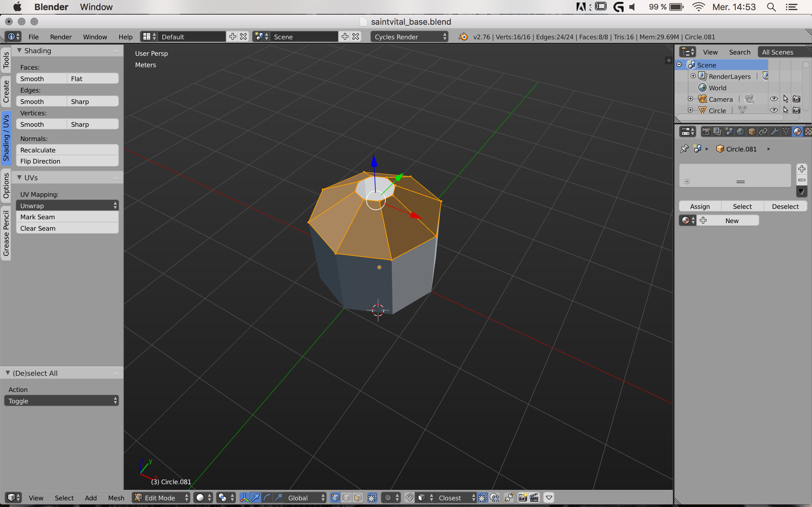This screenshot has width=812, height=507.
Task: Select the translate manipulator arrow icon
Action: [x=255, y=497]
